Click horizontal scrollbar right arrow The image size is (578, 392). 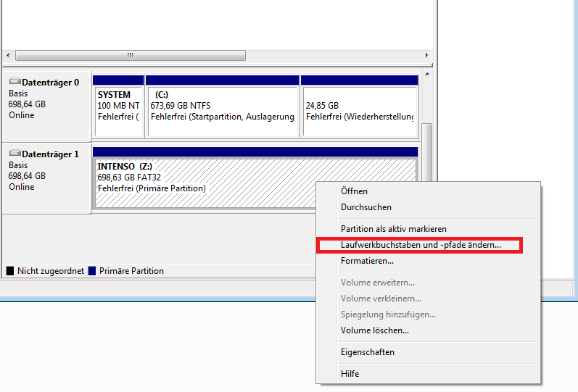(x=426, y=55)
